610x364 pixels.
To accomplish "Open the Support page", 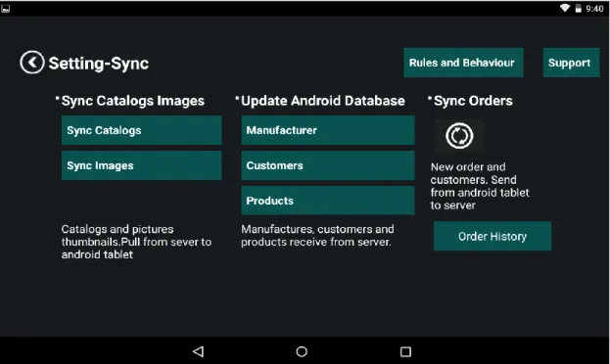I will tap(571, 63).
